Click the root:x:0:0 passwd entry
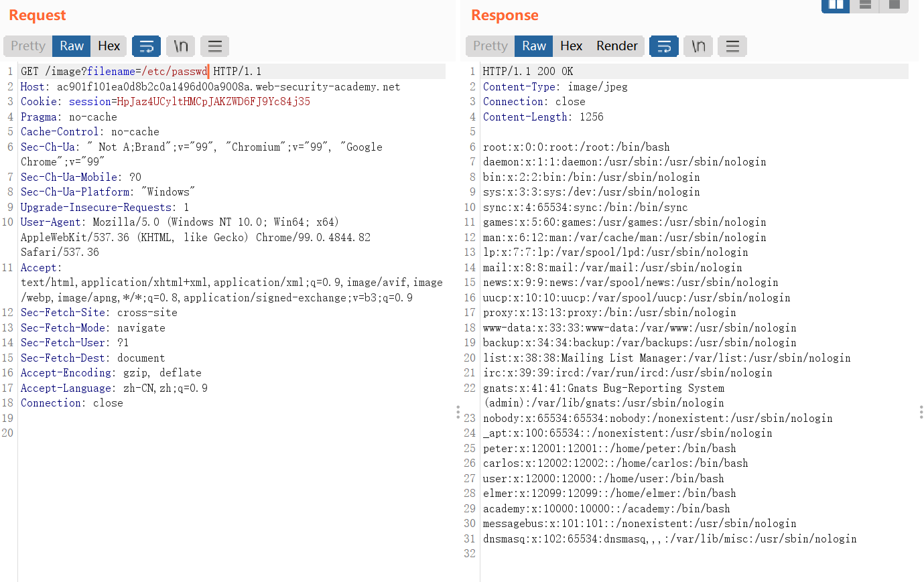Image resolution: width=924 pixels, height=582 pixels. 576,147
